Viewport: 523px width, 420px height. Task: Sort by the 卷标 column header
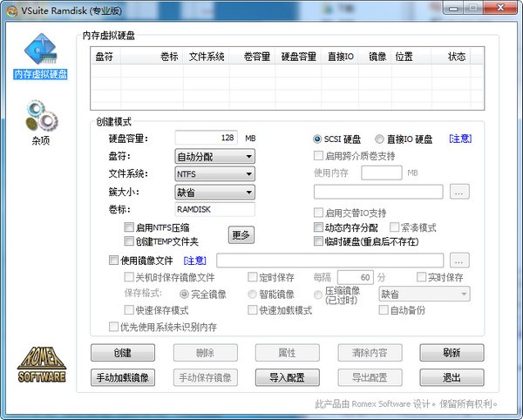tap(152, 57)
